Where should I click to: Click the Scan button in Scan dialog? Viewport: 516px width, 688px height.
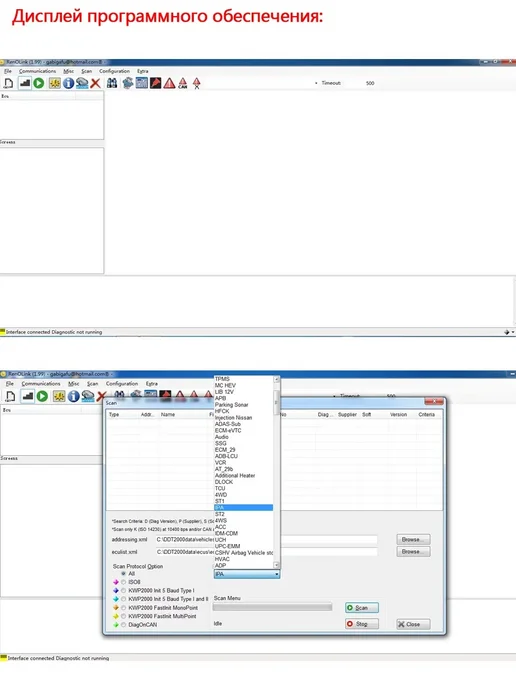[x=362, y=608]
